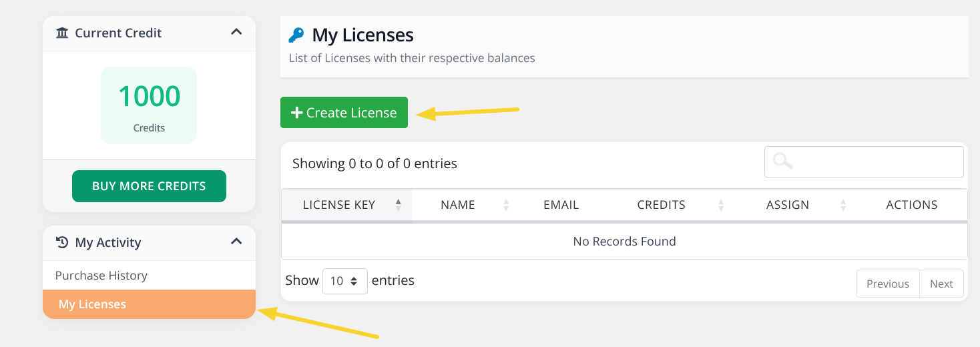Screen dimensions: 980x347
Task: Click the Name column sort arrows icon
Action: 506,205
